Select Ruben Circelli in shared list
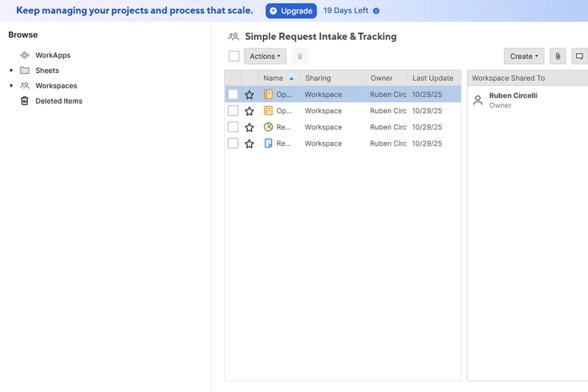Image resolution: width=588 pixels, height=392 pixels. point(513,96)
